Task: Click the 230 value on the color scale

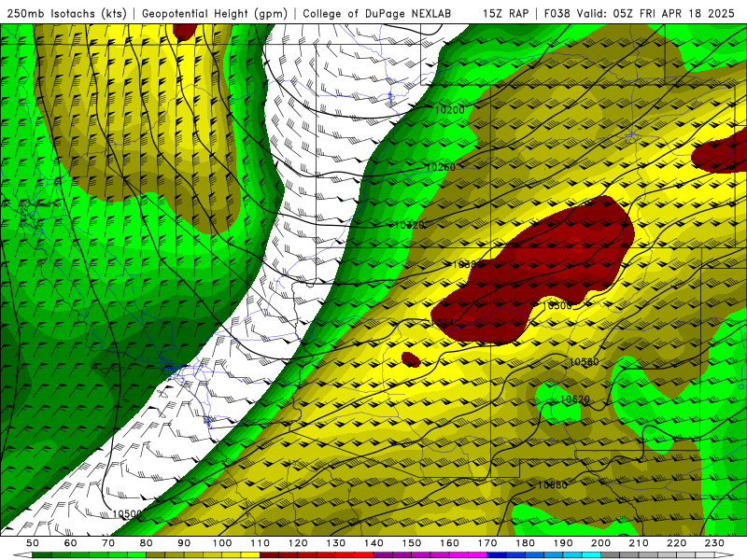Action: (x=714, y=543)
